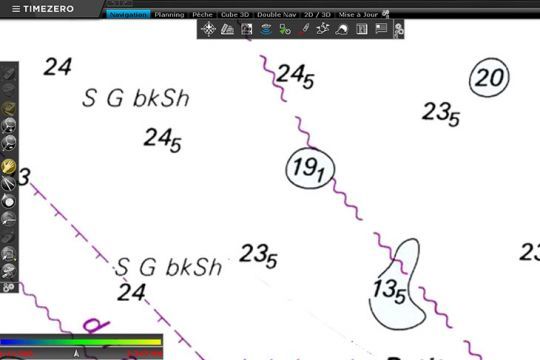Open the Mise à Jour workspace
Image resolution: width=540 pixels, height=360 pixels.
pos(358,15)
